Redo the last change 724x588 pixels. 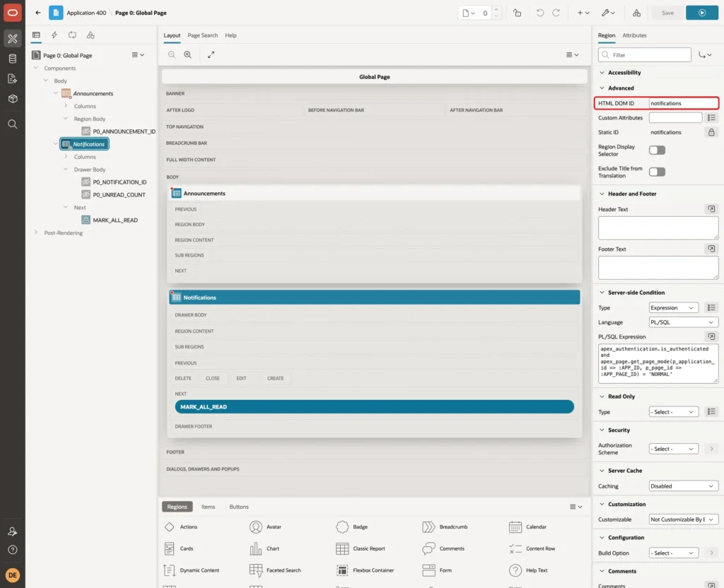point(556,13)
